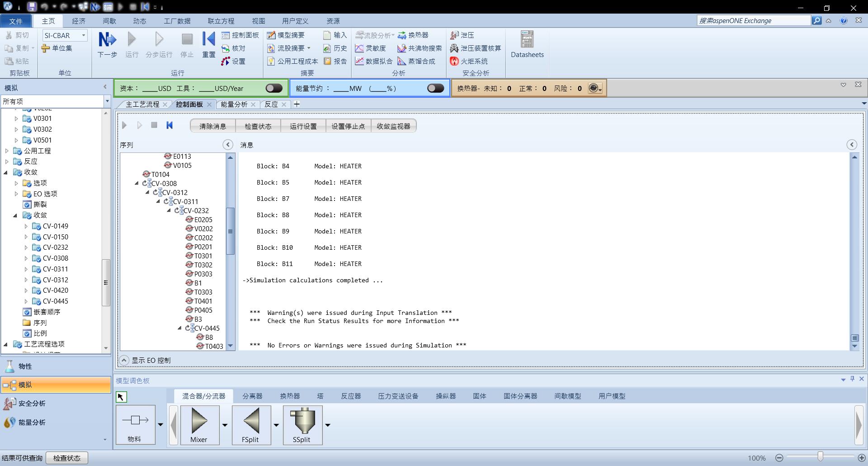Viewport: 868px width, 466px height.
Task: Click the aspenONE Exchange search field
Action: click(754, 21)
